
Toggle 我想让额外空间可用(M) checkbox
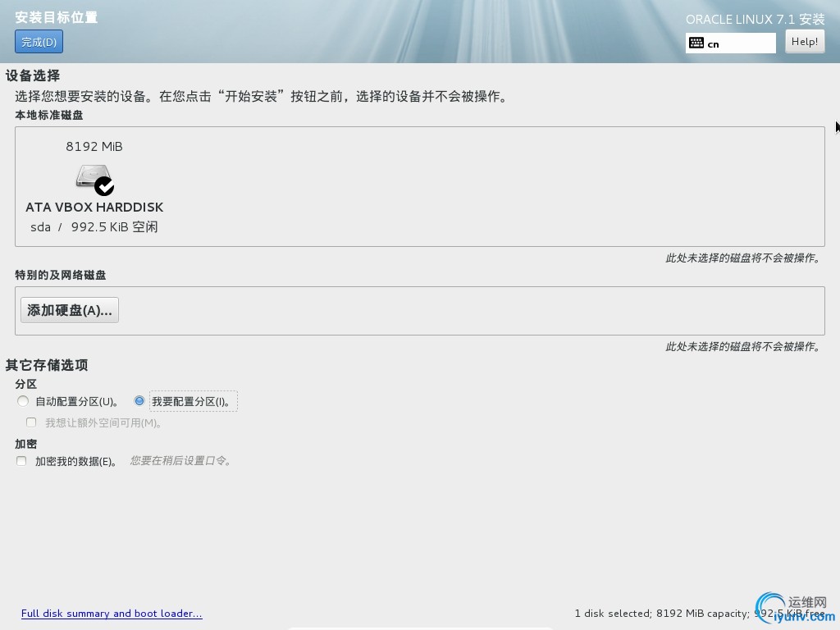point(31,422)
